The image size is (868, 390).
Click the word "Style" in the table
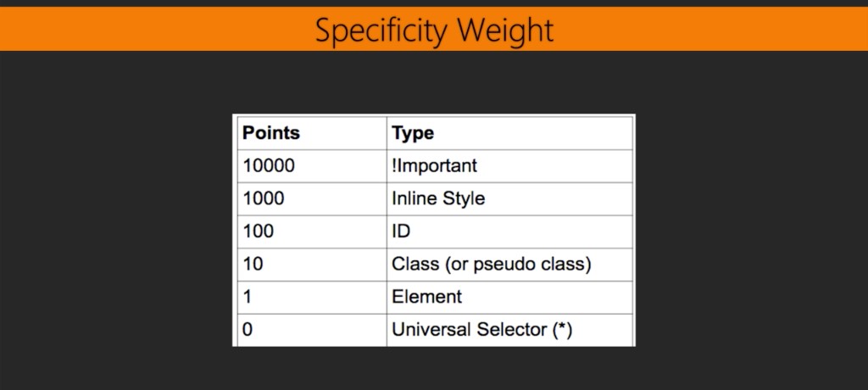click(464, 198)
